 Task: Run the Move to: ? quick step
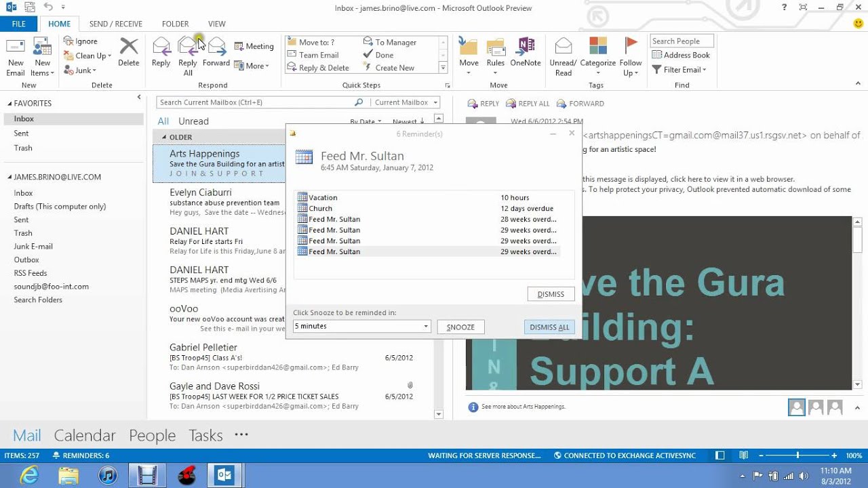[x=311, y=42]
